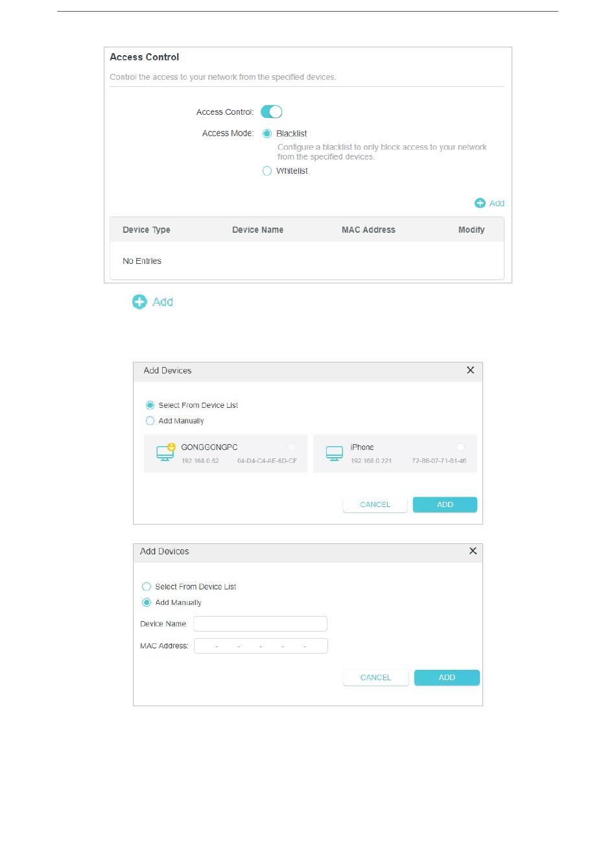This screenshot has width=616, height=841.
Task: Click CANCEL in the device list dialog
Action: point(375,504)
